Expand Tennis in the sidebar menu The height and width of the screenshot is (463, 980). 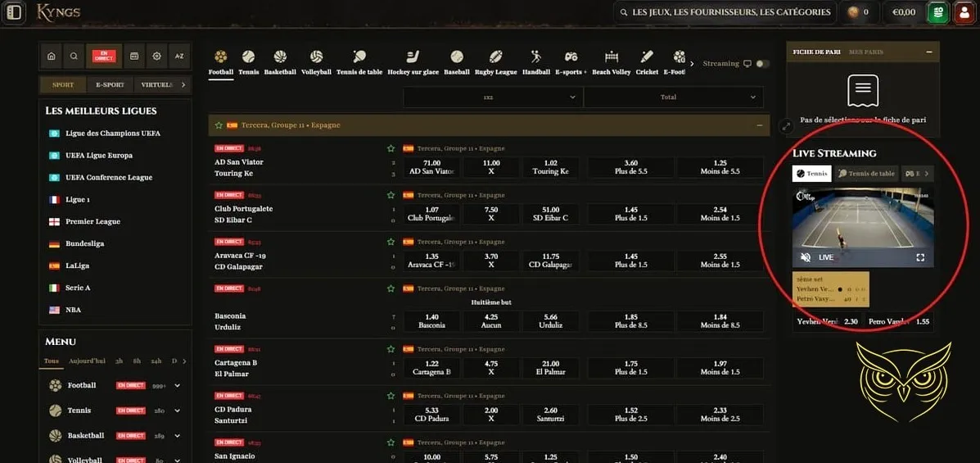click(178, 411)
